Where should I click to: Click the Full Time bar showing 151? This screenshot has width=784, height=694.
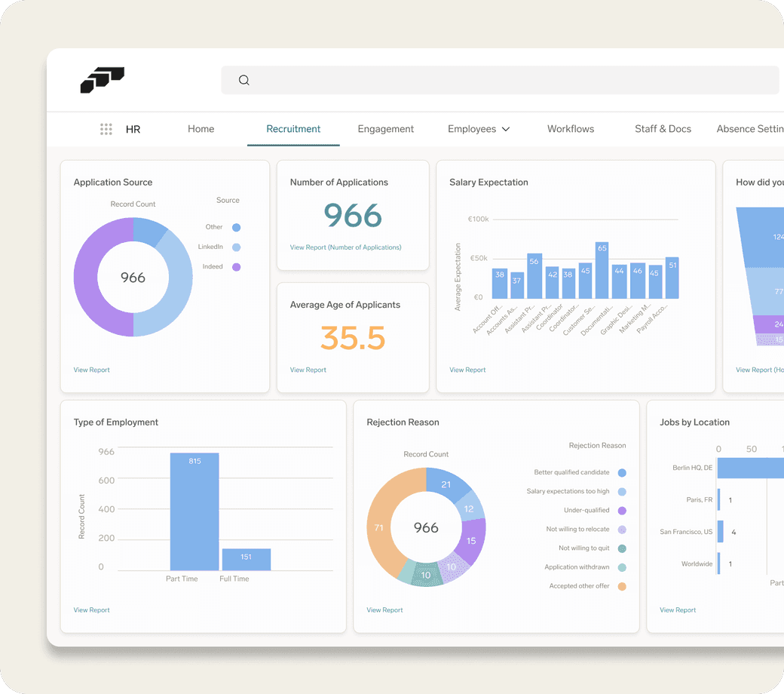pos(247,560)
